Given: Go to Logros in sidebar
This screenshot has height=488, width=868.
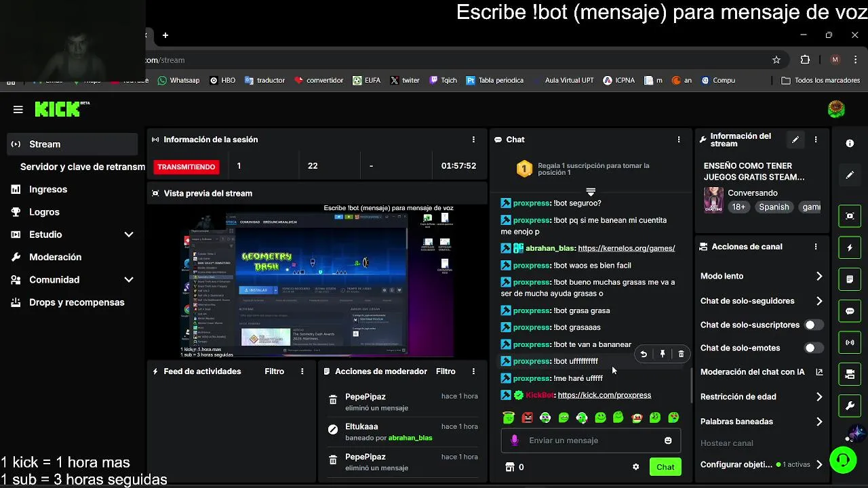Looking at the screenshot, I should click(x=44, y=212).
